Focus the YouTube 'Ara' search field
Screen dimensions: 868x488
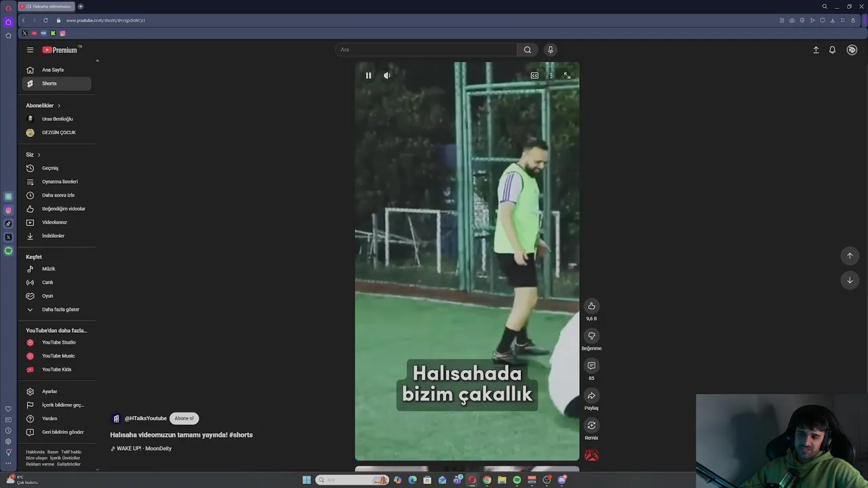pos(427,49)
